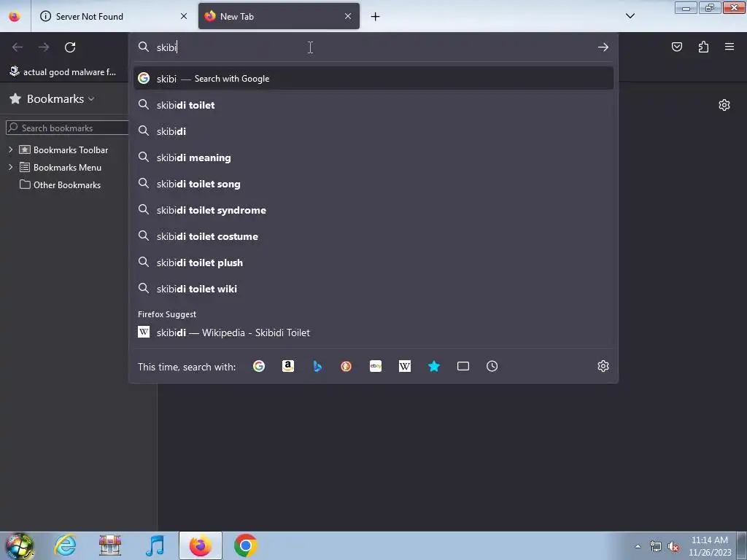List all tabs dropdown arrow
The image size is (747, 560).
pos(630,16)
